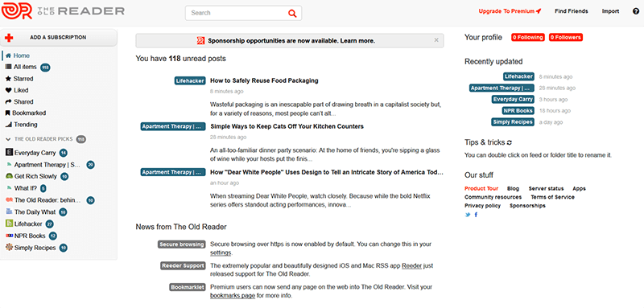Image resolution: width=644 pixels, height=308 pixels.
Task: Open Product Tour link
Action: tap(481, 189)
